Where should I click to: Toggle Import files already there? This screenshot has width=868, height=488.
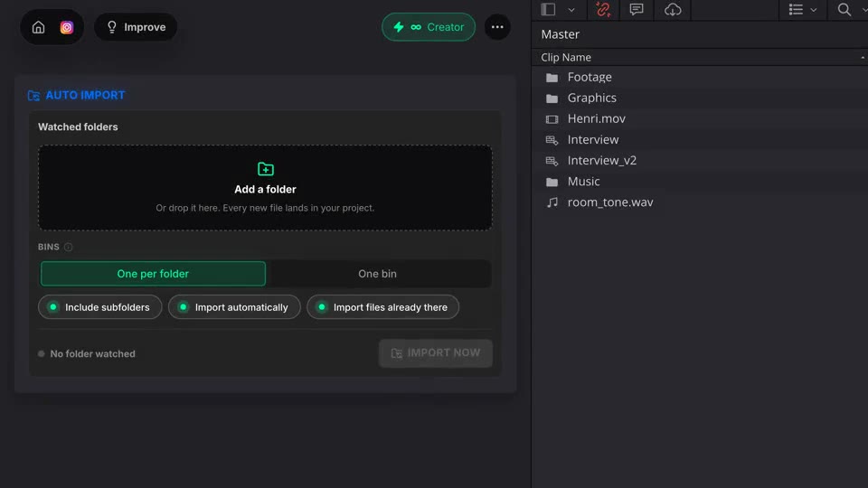pyautogui.click(x=382, y=307)
